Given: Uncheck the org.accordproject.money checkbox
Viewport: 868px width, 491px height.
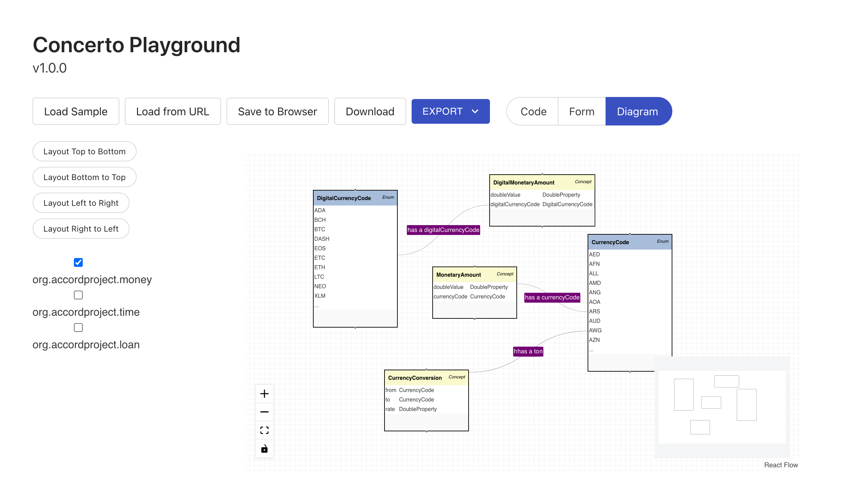Looking at the screenshot, I should point(78,262).
